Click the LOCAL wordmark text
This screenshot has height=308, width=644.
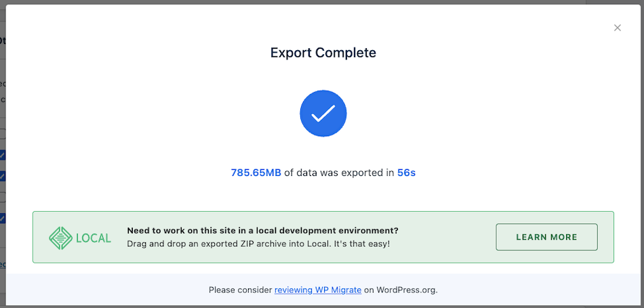pos(94,238)
